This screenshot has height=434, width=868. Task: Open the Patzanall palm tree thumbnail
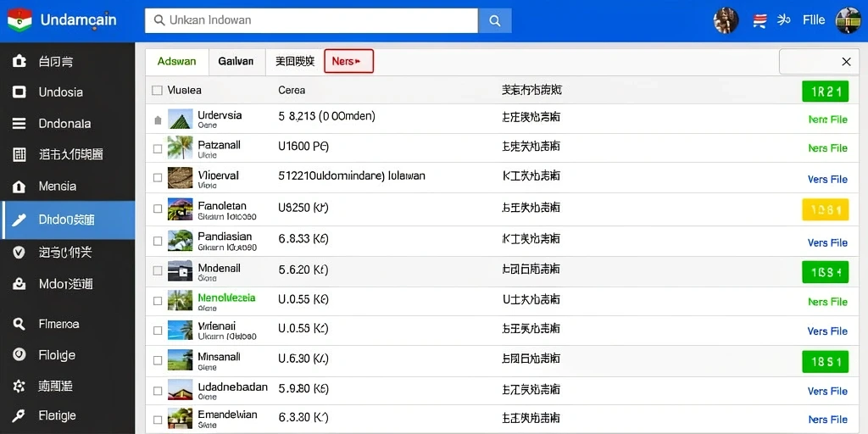click(180, 147)
